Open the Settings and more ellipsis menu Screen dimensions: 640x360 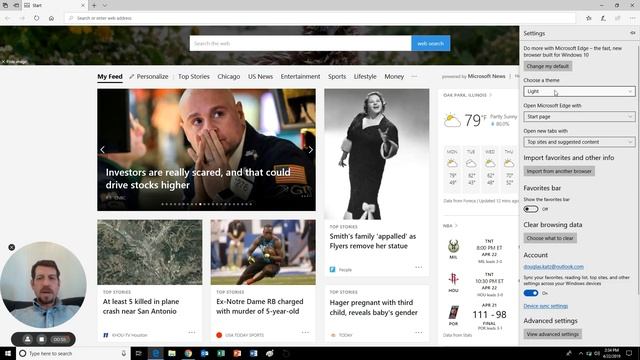pos(632,18)
